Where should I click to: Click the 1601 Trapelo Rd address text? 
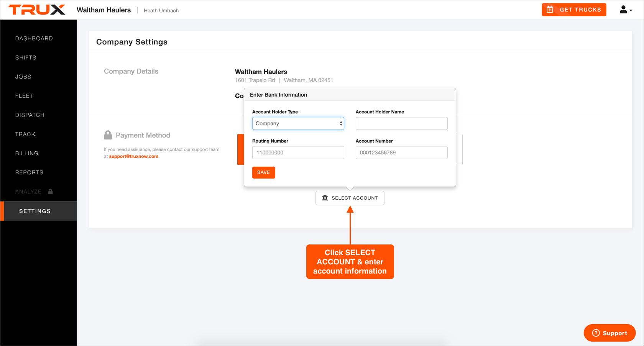coord(255,80)
